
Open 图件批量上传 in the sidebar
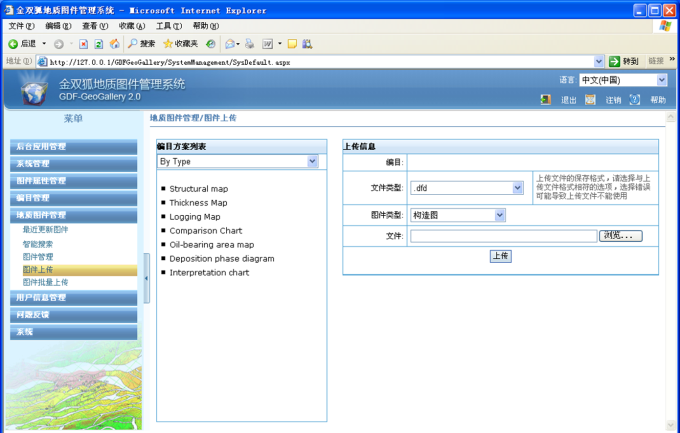46,282
